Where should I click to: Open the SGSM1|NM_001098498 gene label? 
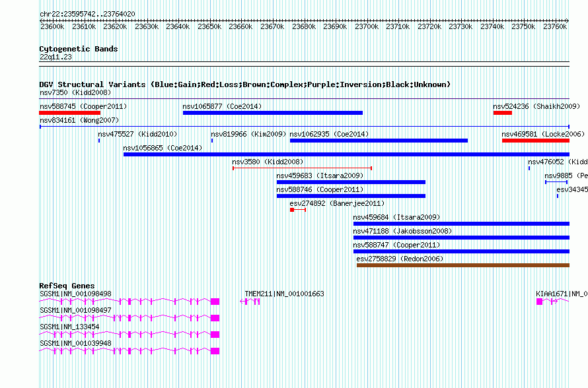pos(75,294)
